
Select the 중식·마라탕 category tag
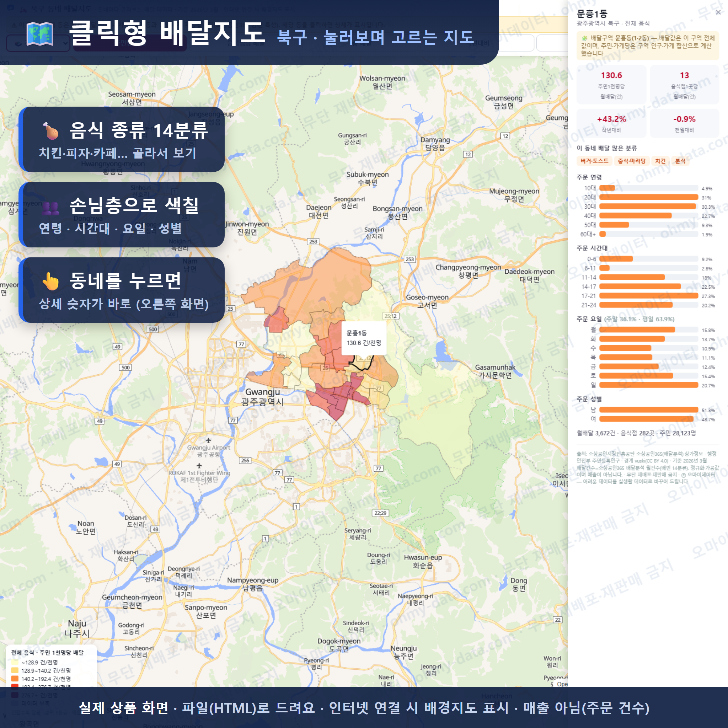(632, 161)
